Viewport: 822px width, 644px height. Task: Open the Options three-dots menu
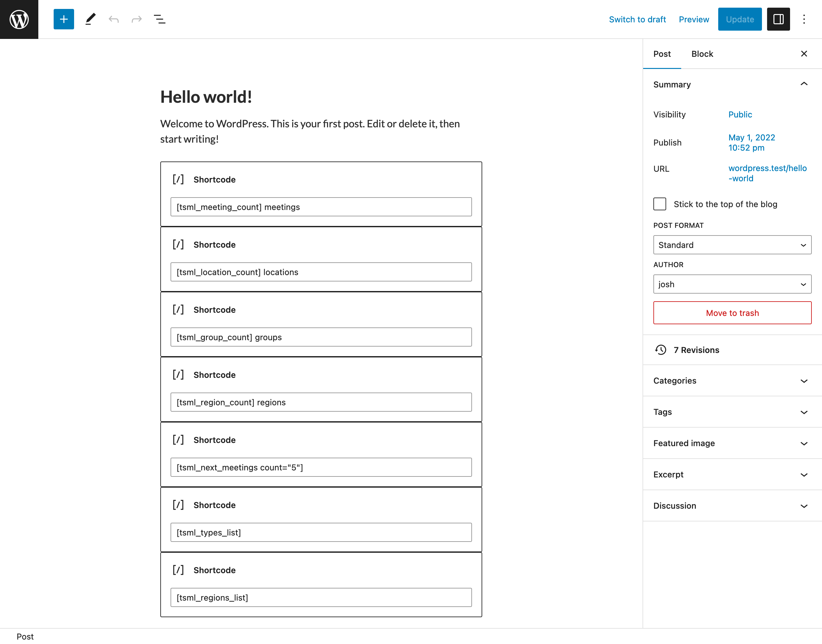[804, 19]
